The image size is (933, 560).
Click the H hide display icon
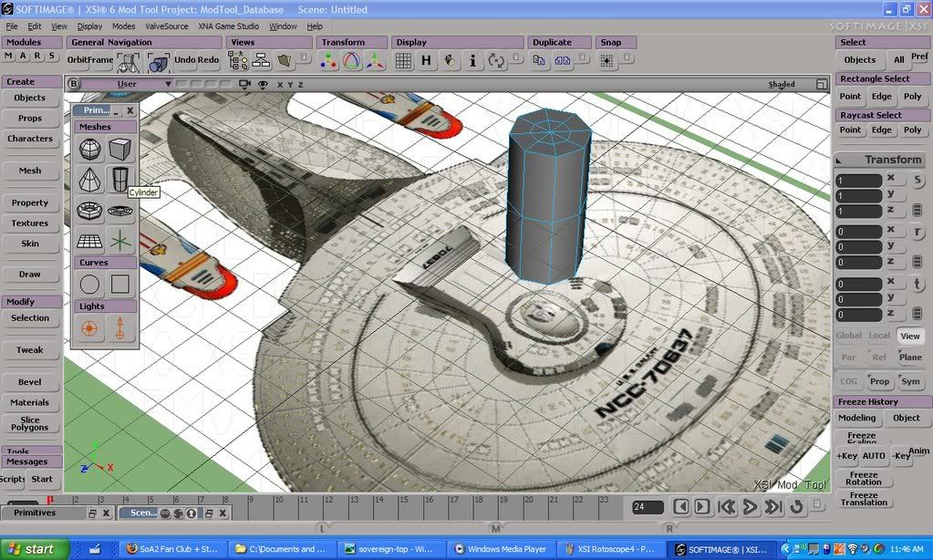[x=426, y=61]
